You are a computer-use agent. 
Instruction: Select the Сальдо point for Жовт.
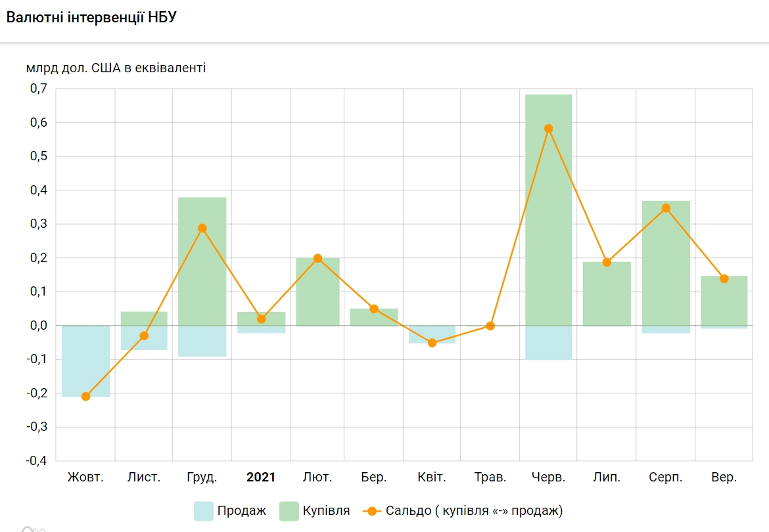click(x=85, y=396)
